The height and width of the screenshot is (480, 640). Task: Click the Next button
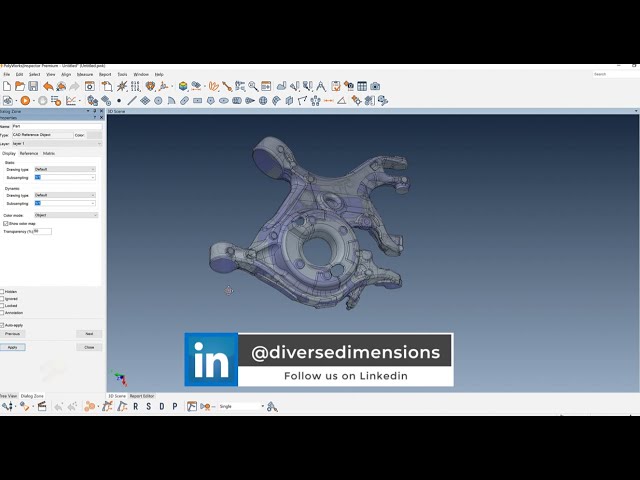coord(89,334)
